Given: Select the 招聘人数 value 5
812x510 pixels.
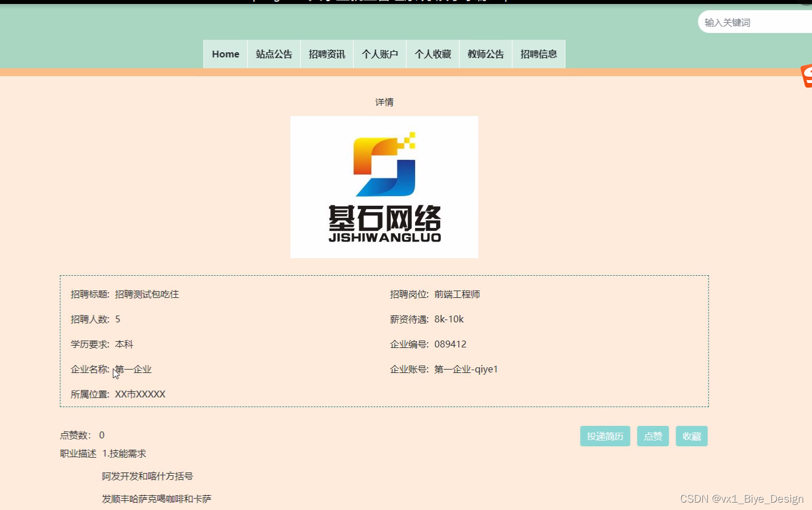Looking at the screenshot, I should 118,320.
